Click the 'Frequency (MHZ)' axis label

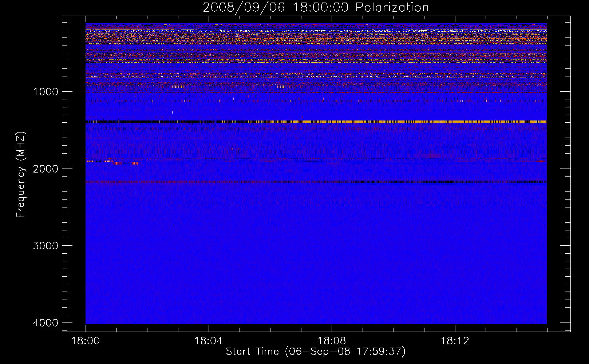coord(21,175)
